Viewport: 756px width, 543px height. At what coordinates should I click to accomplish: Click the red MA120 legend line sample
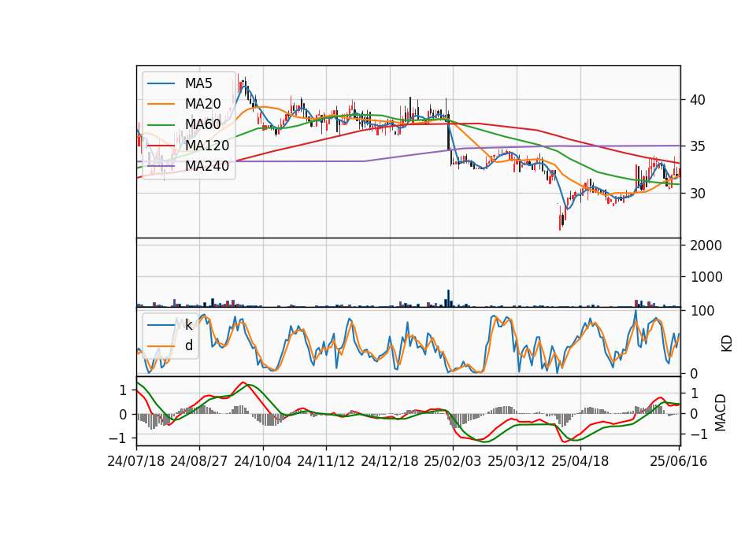pyautogui.click(x=161, y=146)
